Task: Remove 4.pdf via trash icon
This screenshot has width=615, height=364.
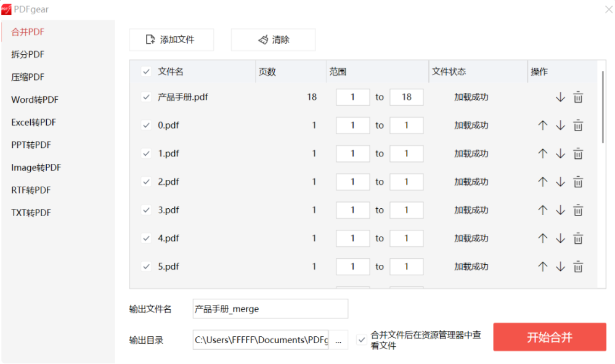Action: (578, 238)
